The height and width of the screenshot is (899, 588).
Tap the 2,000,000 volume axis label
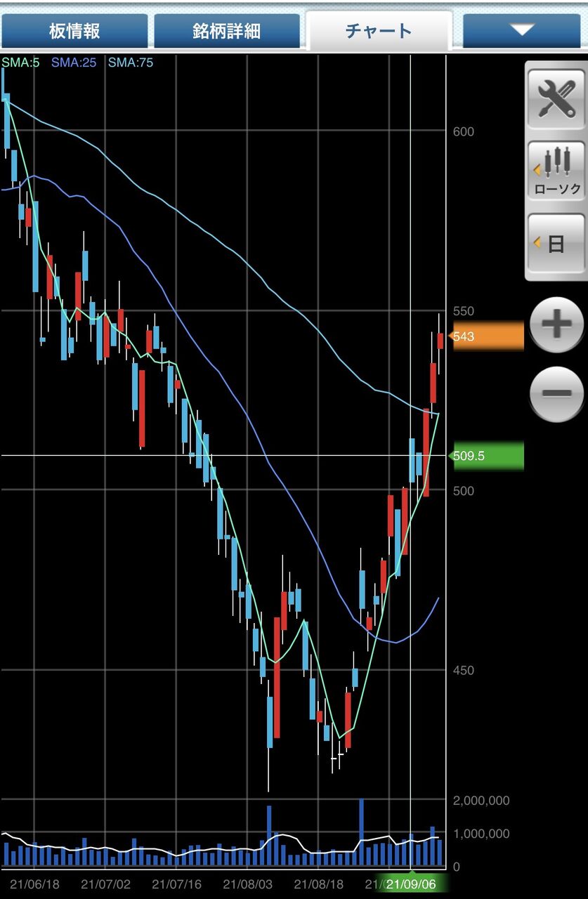click(481, 800)
